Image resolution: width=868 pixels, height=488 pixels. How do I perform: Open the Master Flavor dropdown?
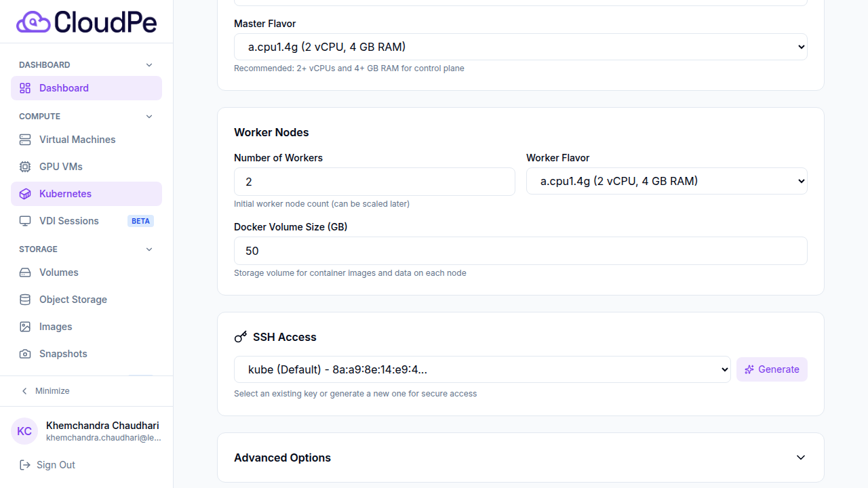pos(521,47)
